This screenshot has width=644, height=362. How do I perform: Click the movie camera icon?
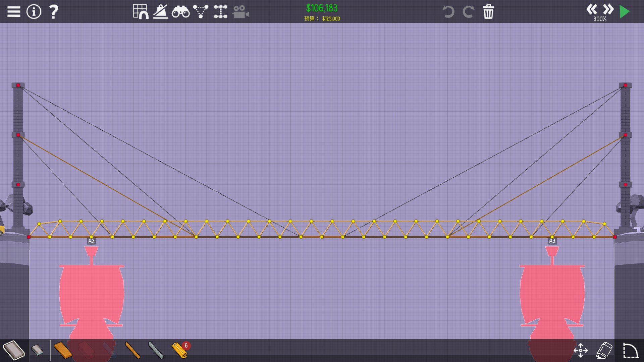pyautogui.click(x=240, y=12)
